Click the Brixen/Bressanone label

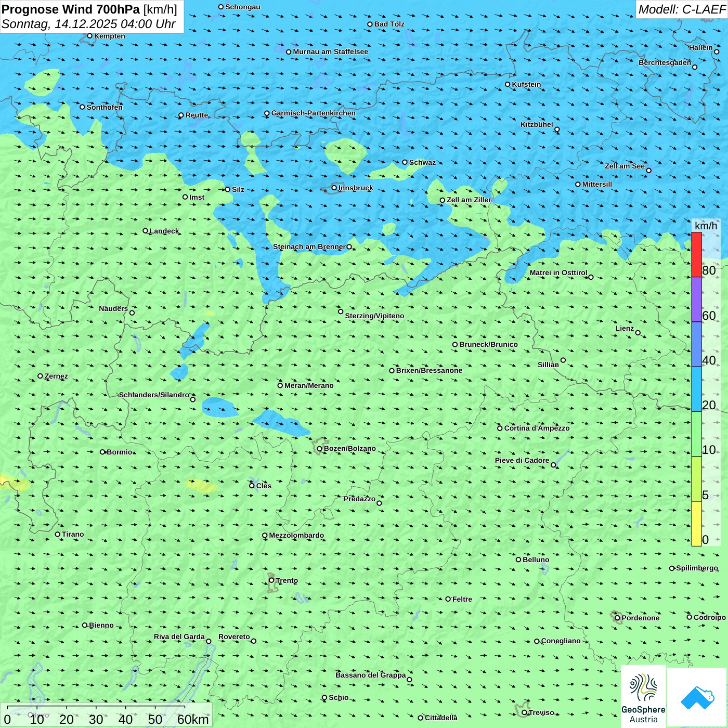click(x=429, y=370)
